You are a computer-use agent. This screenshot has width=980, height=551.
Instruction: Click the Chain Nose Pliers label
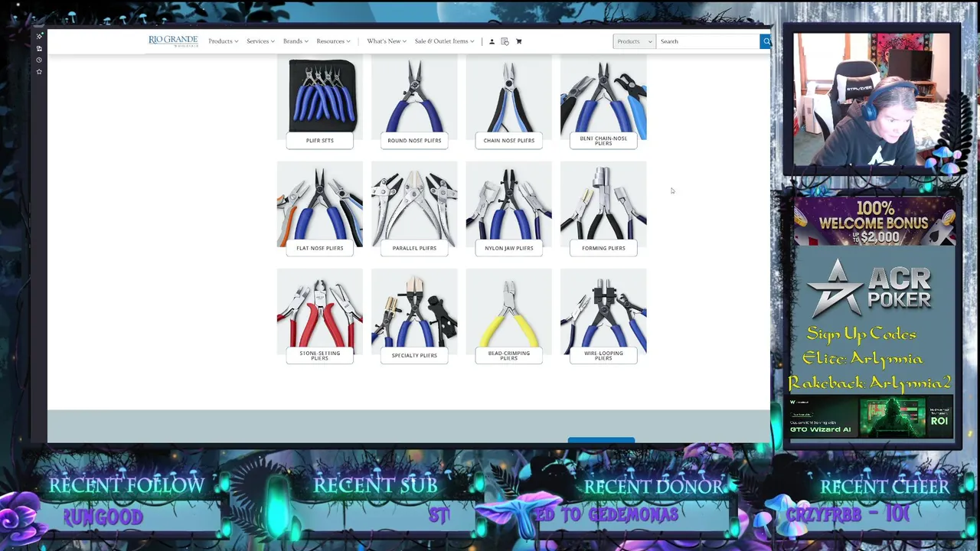click(509, 141)
